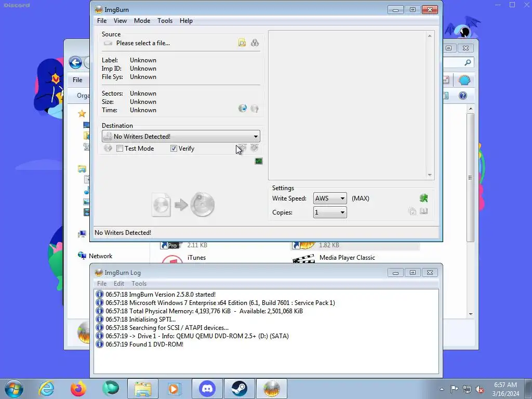Select the iTunes item in Explorer
The image size is (532, 399).
(196, 258)
